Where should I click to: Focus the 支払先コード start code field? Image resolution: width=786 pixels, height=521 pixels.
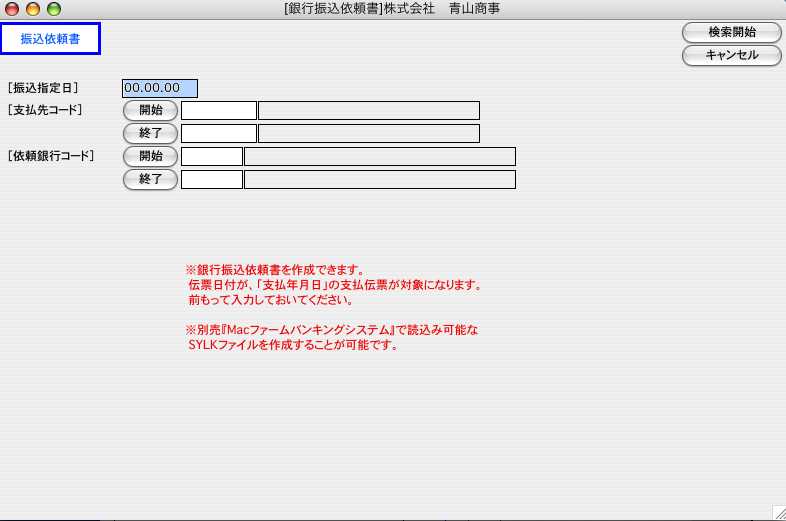coord(219,110)
